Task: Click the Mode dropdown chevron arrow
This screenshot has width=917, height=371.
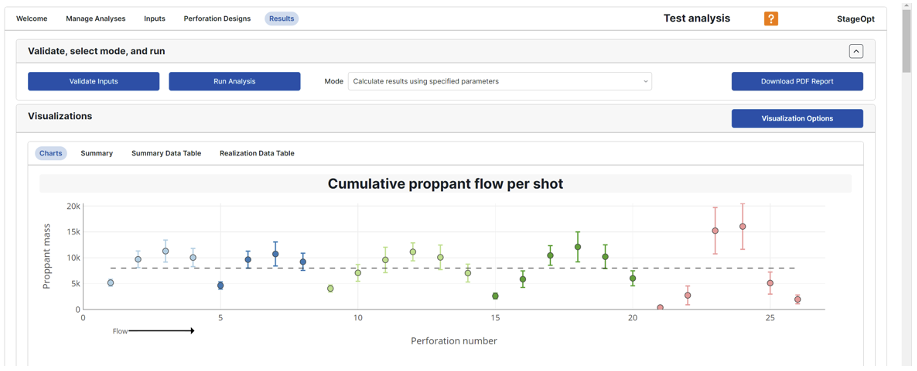Action: (646, 81)
